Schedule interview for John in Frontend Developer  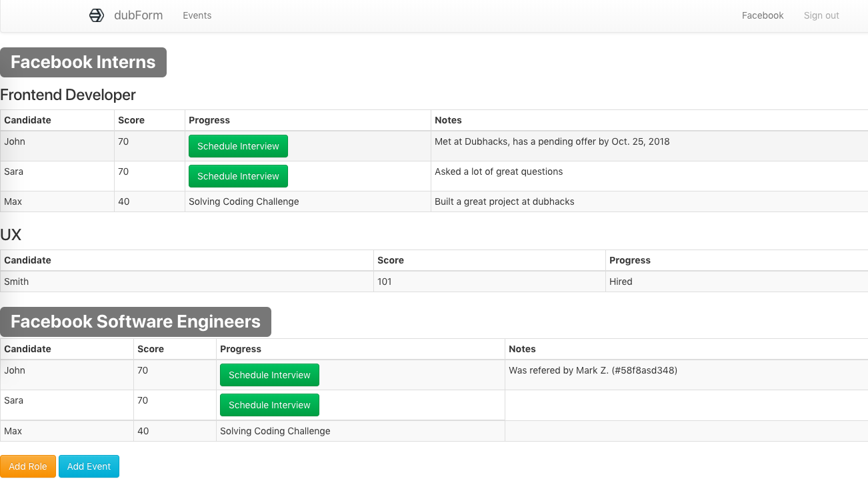(238, 146)
